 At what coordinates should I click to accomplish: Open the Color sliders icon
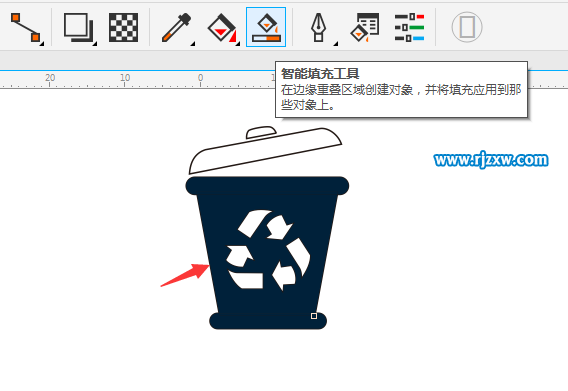[409, 27]
